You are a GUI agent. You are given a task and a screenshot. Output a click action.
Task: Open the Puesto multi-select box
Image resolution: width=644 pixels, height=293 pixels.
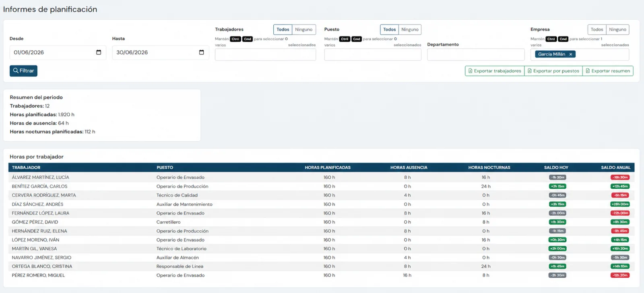point(373,55)
